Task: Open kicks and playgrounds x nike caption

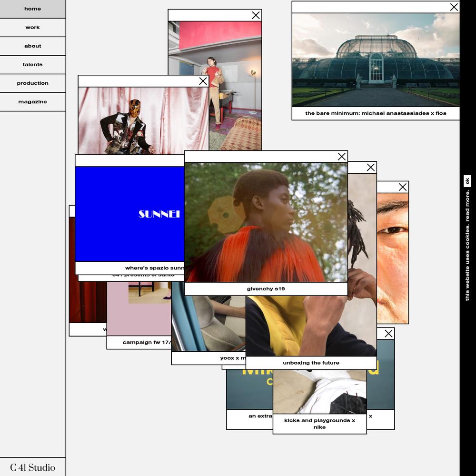Action: [320, 424]
